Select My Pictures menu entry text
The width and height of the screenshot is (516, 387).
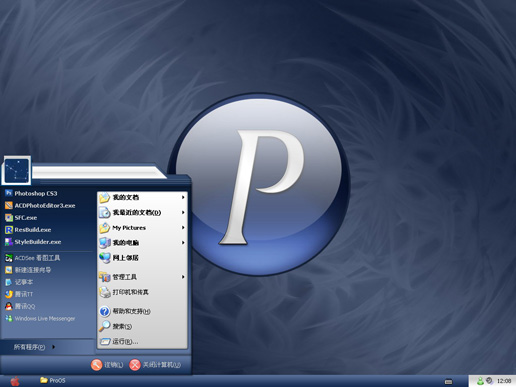coord(129,228)
